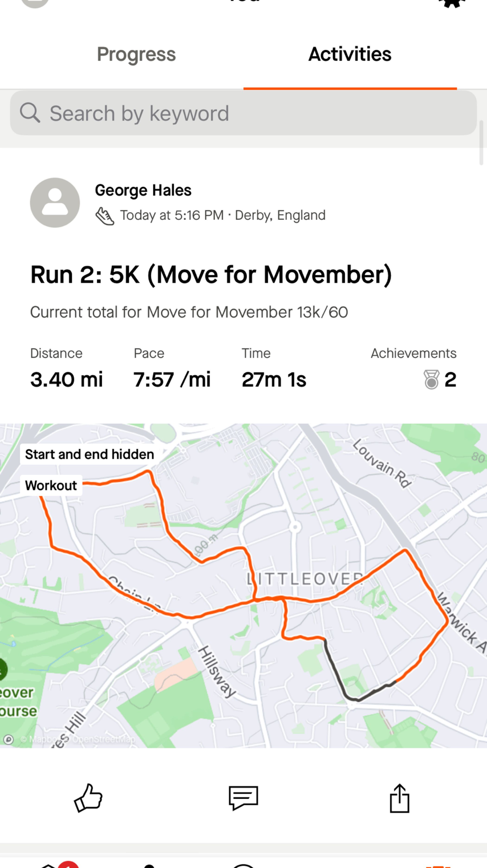Select the Activities tab
The image size is (487, 868).
pyautogui.click(x=350, y=54)
